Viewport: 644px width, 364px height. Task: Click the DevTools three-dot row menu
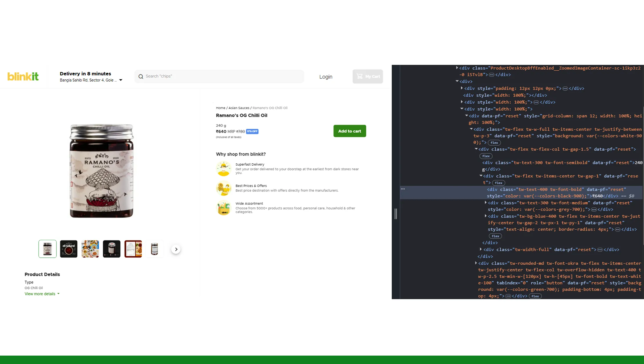point(403,189)
